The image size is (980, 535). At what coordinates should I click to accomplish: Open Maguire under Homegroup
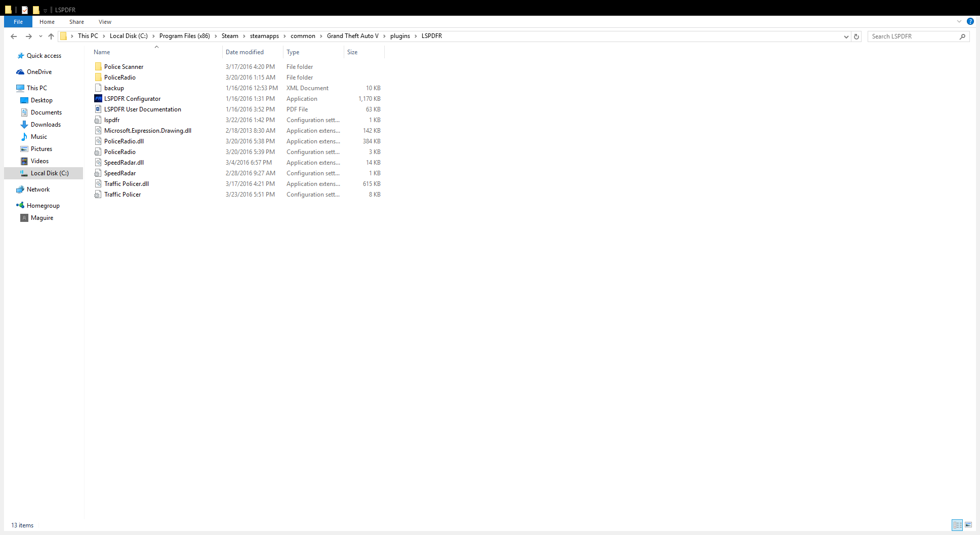pyautogui.click(x=42, y=218)
